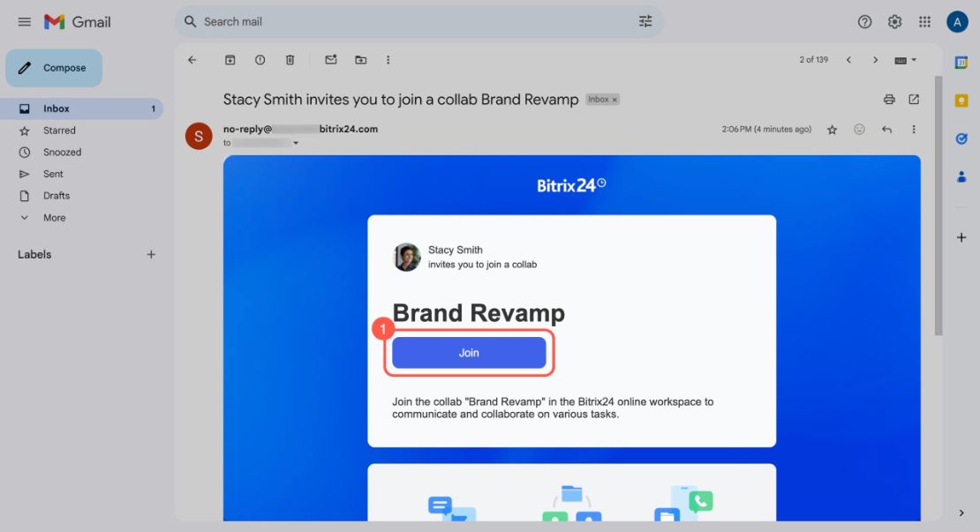The width and height of the screenshot is (980, 532).
Task: Open email in a new window
Action: [x=914, y=100]
